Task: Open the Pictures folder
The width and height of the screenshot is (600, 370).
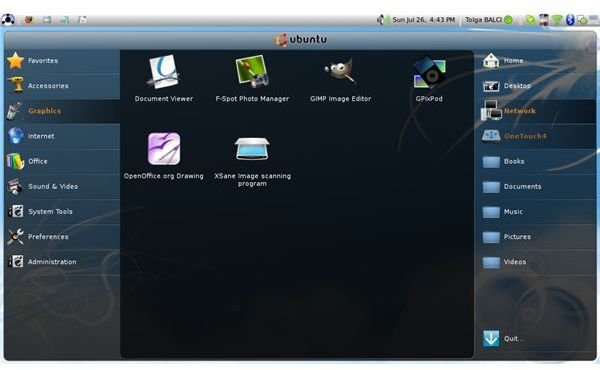Action: 536,236
